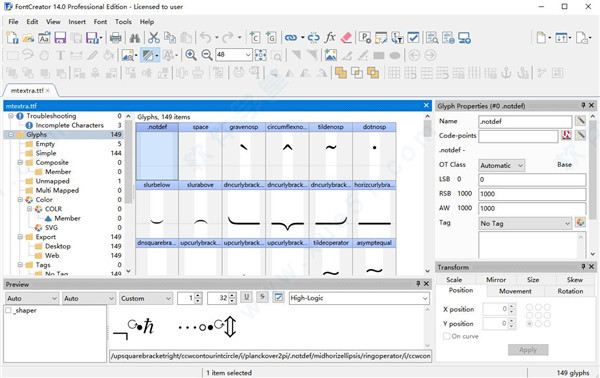Click the blue chain link icon
This screenshot has height=378, width=600.
(x=291, y=38)
